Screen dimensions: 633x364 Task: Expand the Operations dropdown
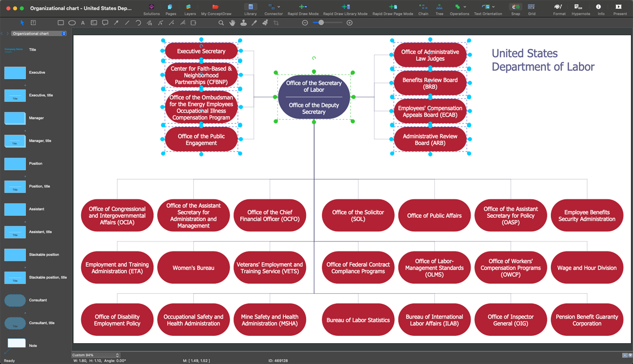465,7
